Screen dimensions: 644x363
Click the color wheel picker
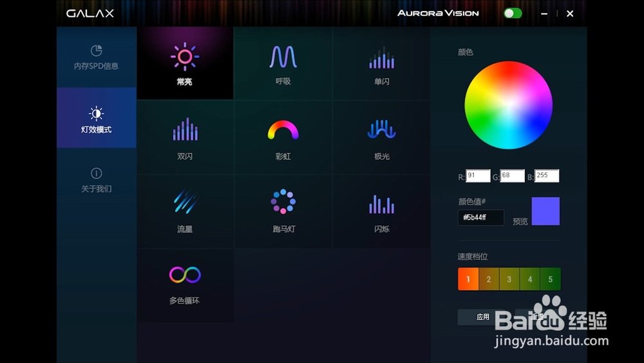point(509,105)
